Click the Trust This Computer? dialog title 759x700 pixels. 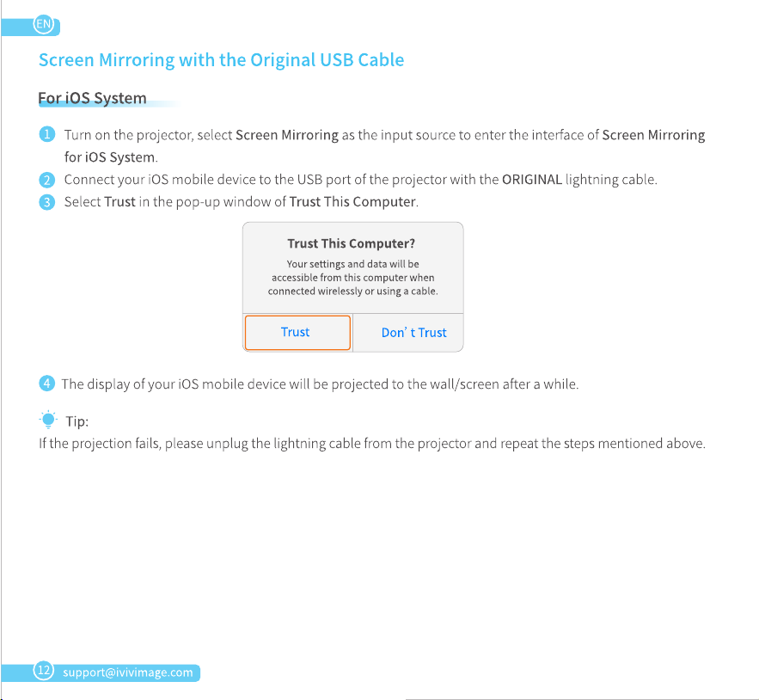pos(352,243)
